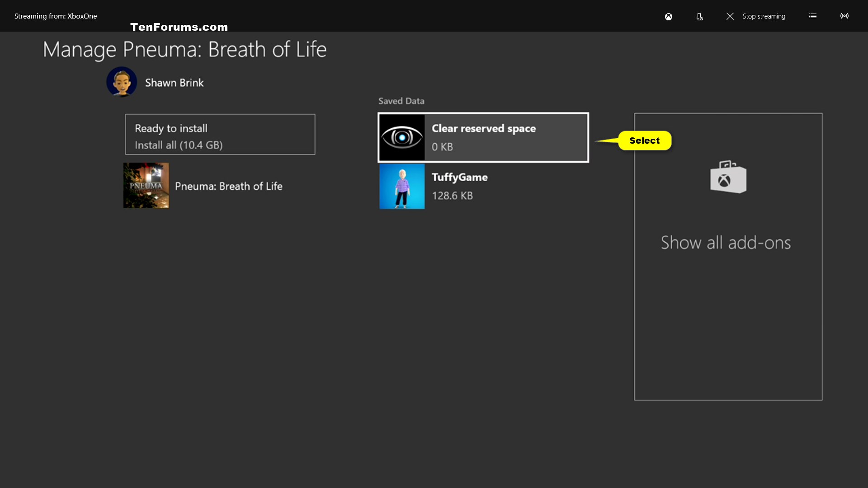Click the Manage Pneuma: Breath of Life heading
The height and width of the screenshot is (488, 868).
(x=184, y=49)
